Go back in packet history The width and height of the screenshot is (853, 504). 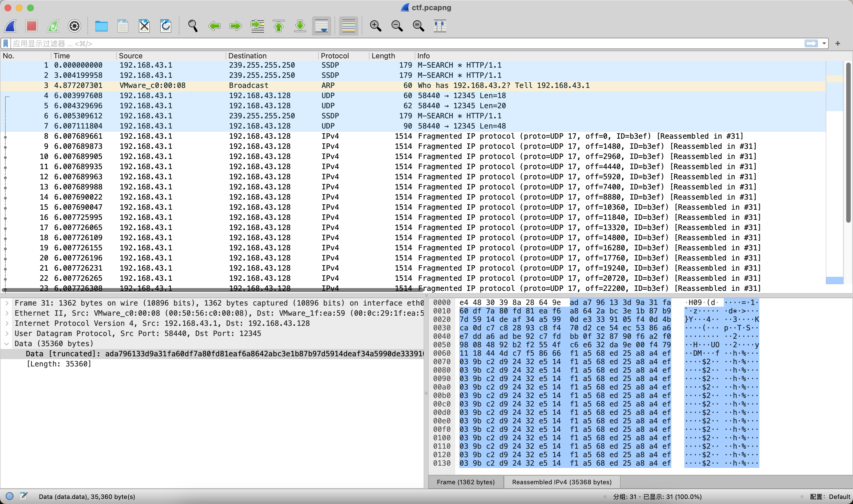(214, 26)
